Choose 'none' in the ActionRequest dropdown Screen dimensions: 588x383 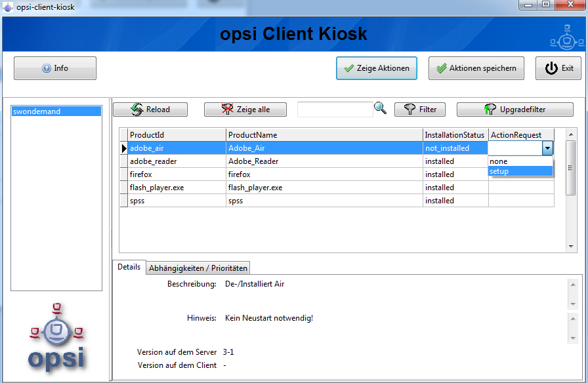(520, 161)
